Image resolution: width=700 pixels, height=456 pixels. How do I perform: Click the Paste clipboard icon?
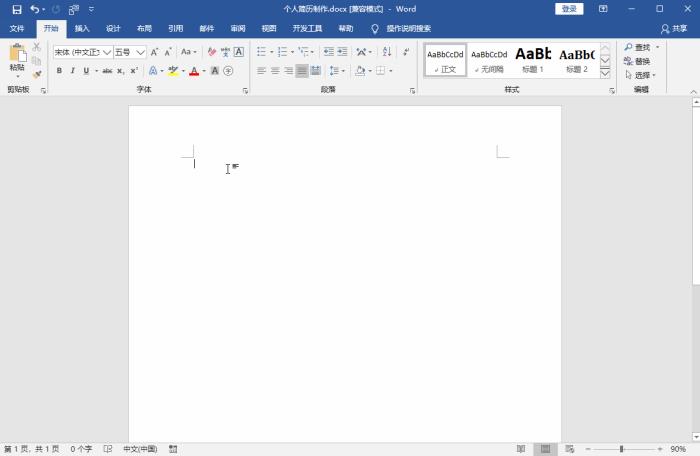click(x=17, y=56)
